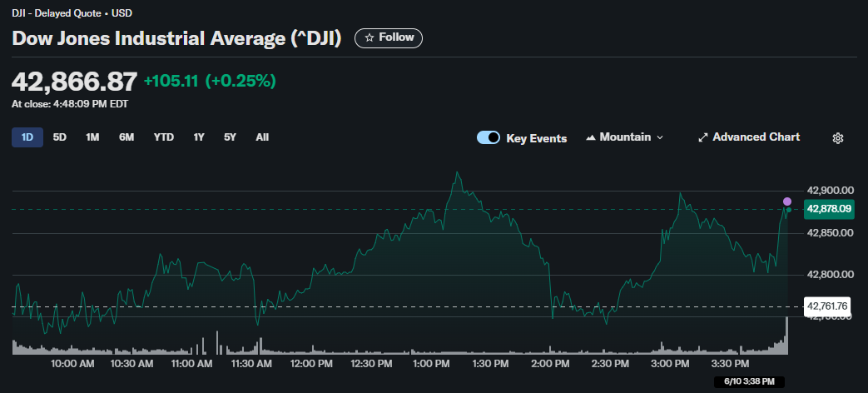
Task: Open chart settings gear icon
Action: [x=837, y=138]
